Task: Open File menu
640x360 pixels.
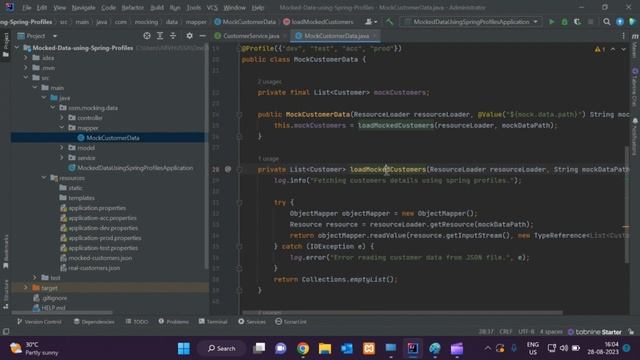Action: (x=27, y=8)
